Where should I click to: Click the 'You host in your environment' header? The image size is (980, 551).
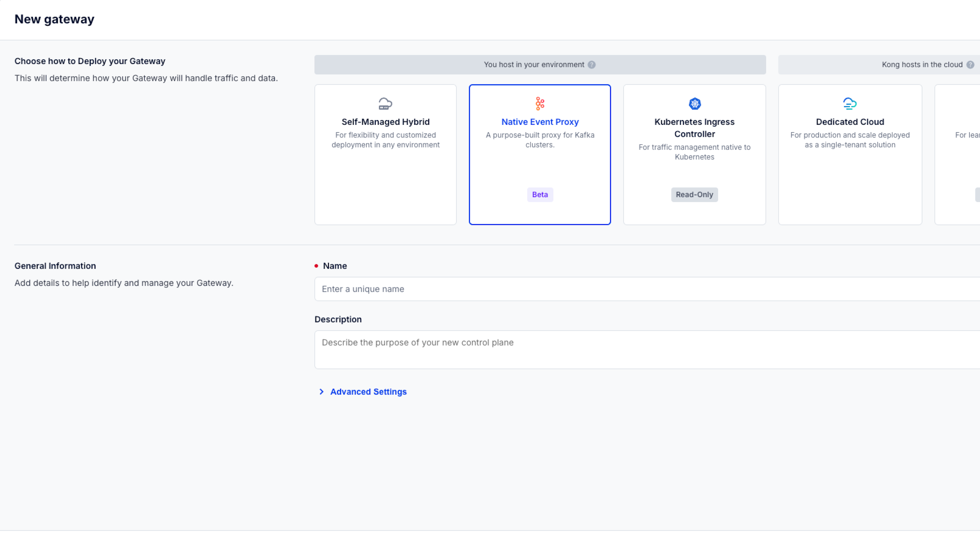[x=534, y=65]
